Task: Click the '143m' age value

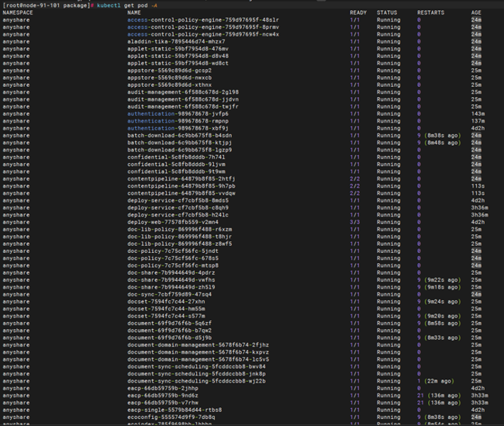Action: tap(478, 114)
